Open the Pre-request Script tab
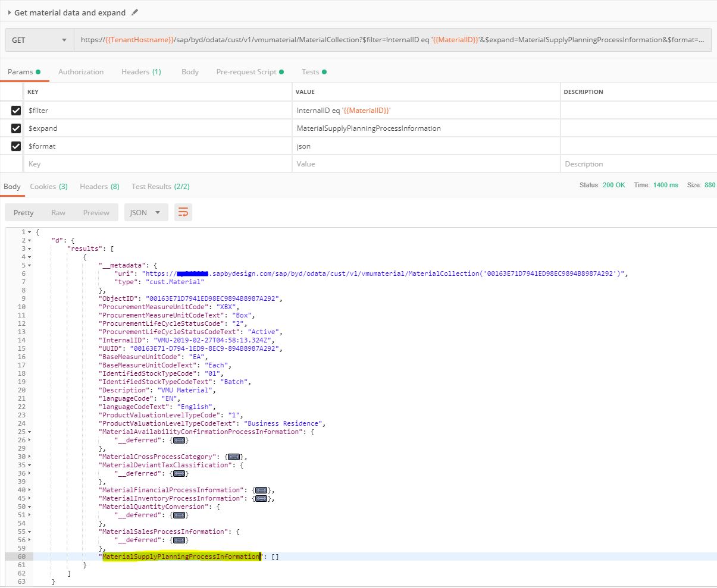Screen dimensions: 717x588 coord(246,72)
